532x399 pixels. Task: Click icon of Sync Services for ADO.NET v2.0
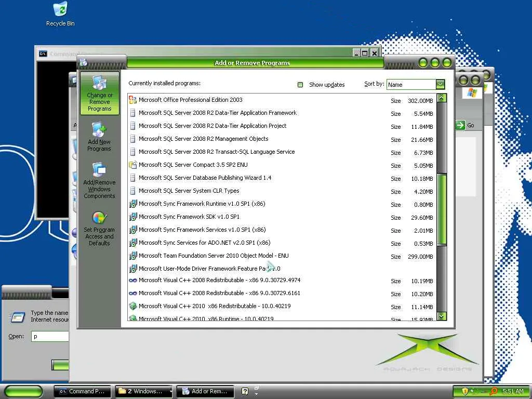(133, 243)
